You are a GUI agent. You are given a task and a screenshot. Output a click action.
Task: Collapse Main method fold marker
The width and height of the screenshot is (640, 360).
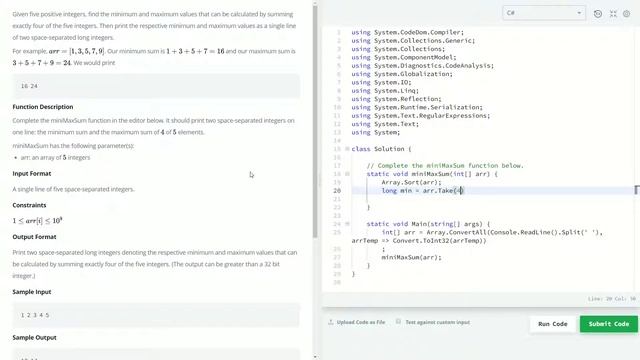click(347, 224)
